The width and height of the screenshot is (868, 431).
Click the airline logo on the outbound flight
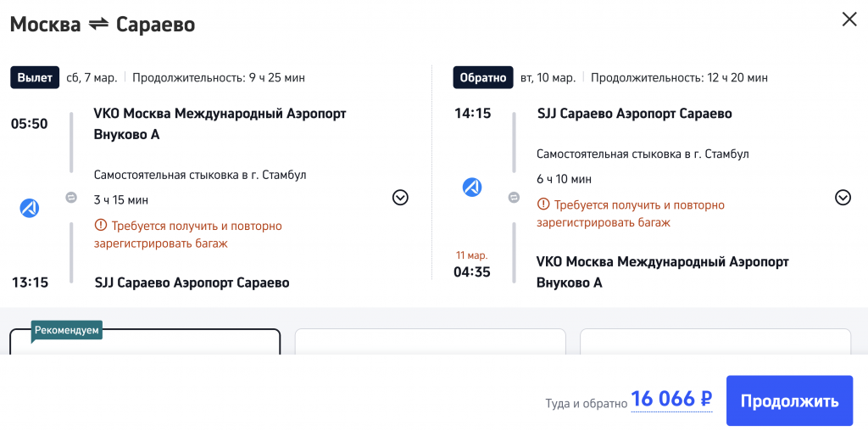click(x=30, y=207)
